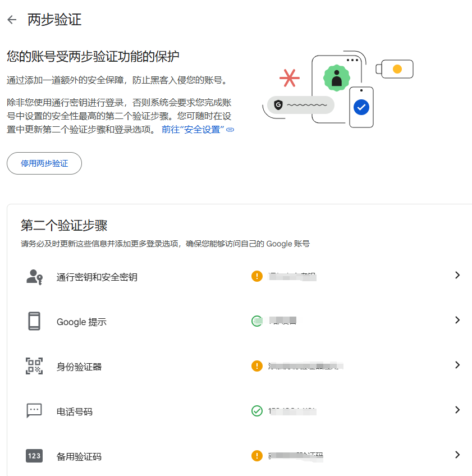Click the Google 提示 smartphone icon
The width and height of the screenshot is (472, 476).
coord(35,320)
